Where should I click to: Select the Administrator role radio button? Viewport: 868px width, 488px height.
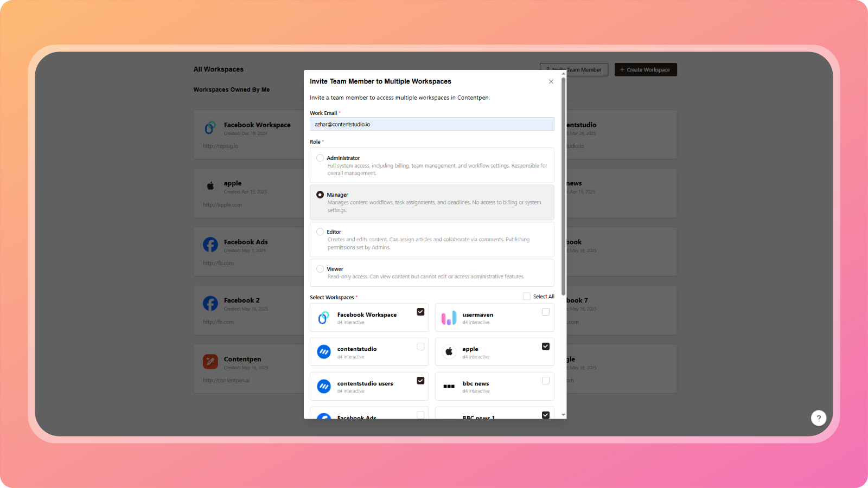(x=320, y=158)
